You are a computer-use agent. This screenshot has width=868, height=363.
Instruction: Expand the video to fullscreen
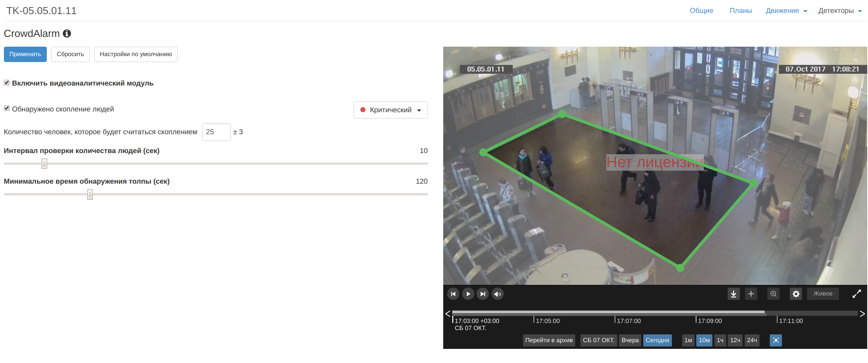[x=857, y=294]
